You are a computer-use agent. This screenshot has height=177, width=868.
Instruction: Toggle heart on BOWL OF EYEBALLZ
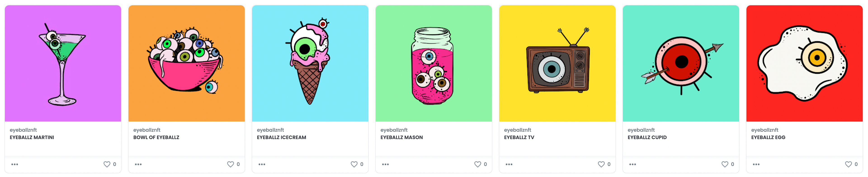[231, 164]
